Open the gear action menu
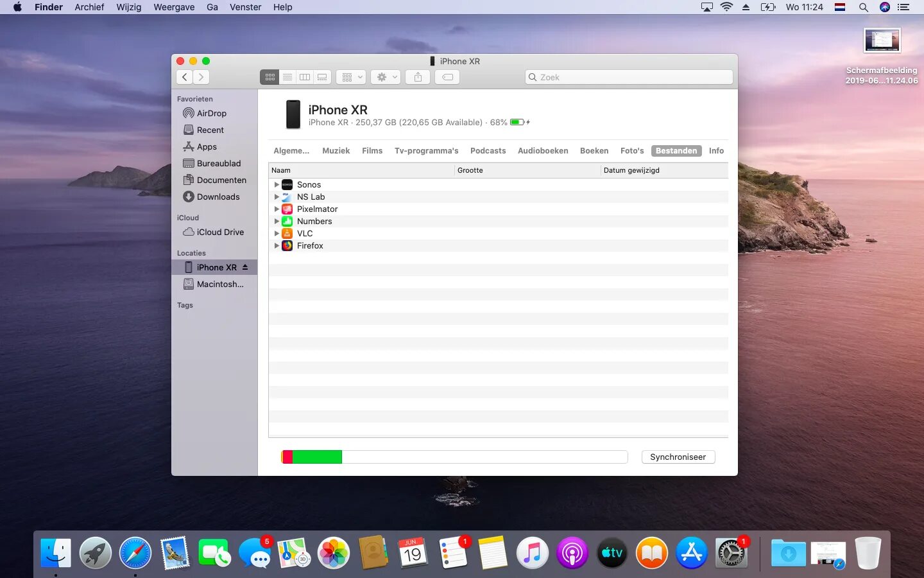This screenshot has width=924, height=578. click(x=386, y=77)
